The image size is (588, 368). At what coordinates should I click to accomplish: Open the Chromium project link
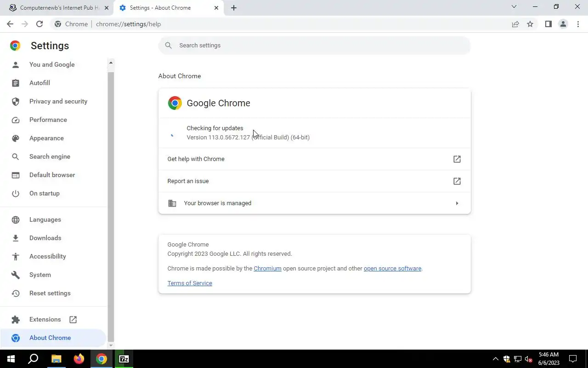click(x=267, y=269)
